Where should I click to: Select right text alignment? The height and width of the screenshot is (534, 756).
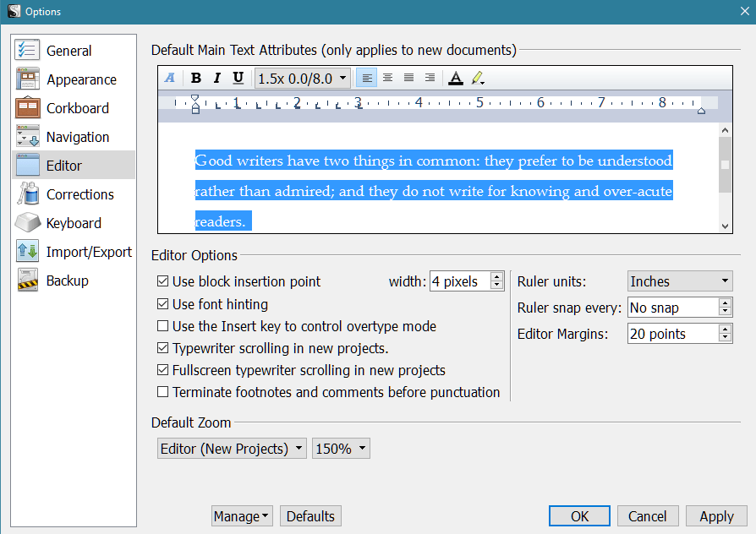click(430, 78)
